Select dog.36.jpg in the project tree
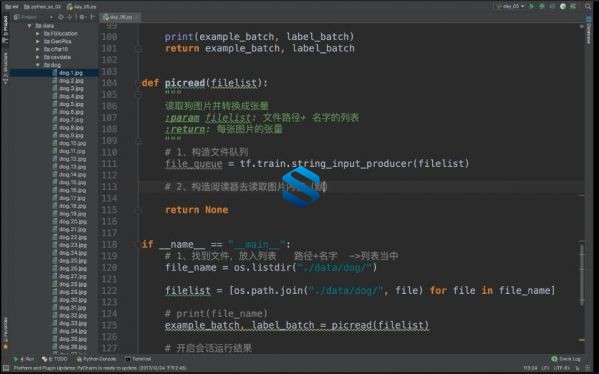Viewport: 599px width, 374px height. [72, 347]
